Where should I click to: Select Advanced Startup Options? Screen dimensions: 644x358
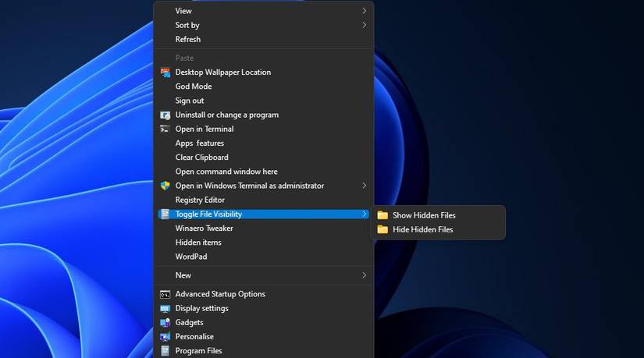[x=264, y=294]
